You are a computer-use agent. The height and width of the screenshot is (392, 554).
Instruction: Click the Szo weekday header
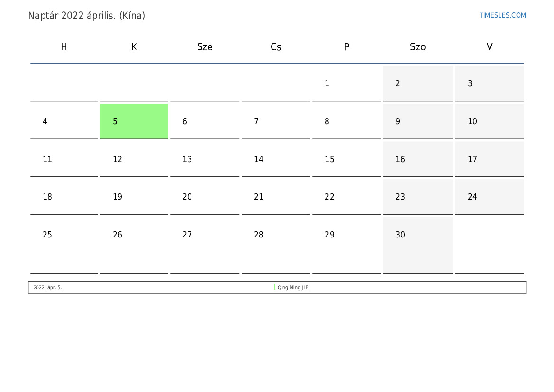pos(418,47)
